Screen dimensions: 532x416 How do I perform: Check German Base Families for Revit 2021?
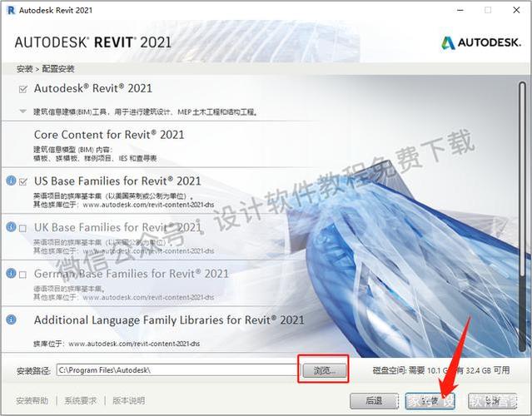tap(22, 275)
